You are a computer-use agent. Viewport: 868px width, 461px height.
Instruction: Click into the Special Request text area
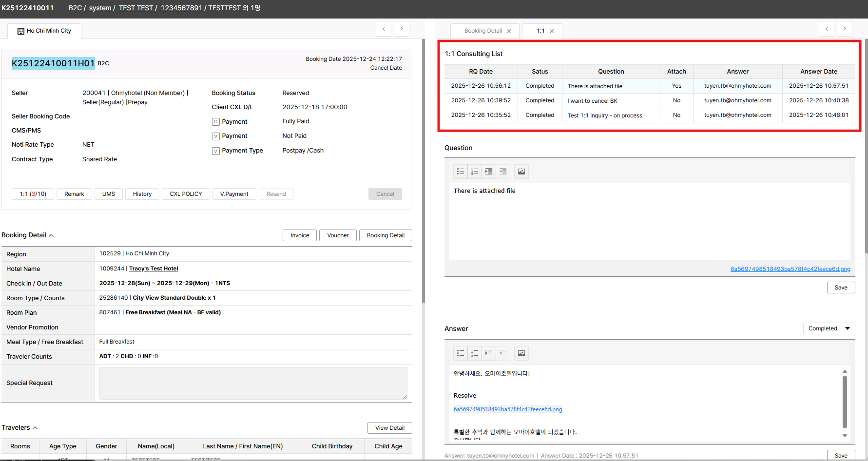253,383
